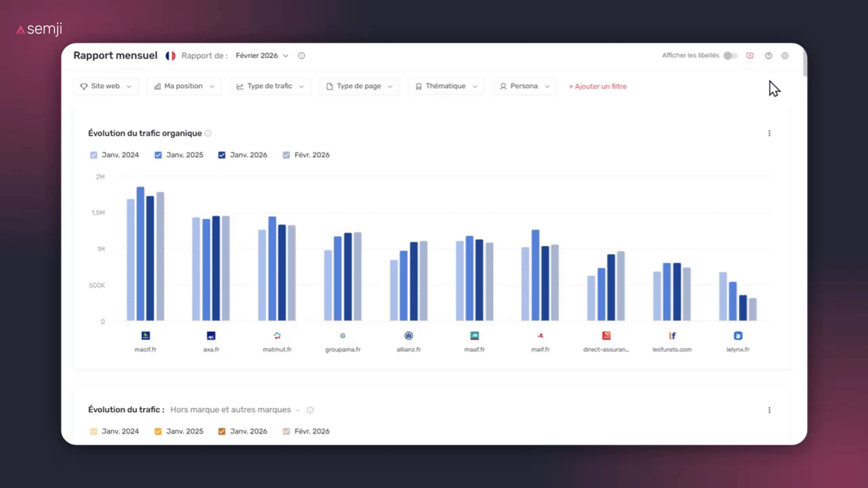The image size is (868, 488).
Task: Click the macif.fr link below the chart
Action: pos(145,349)
